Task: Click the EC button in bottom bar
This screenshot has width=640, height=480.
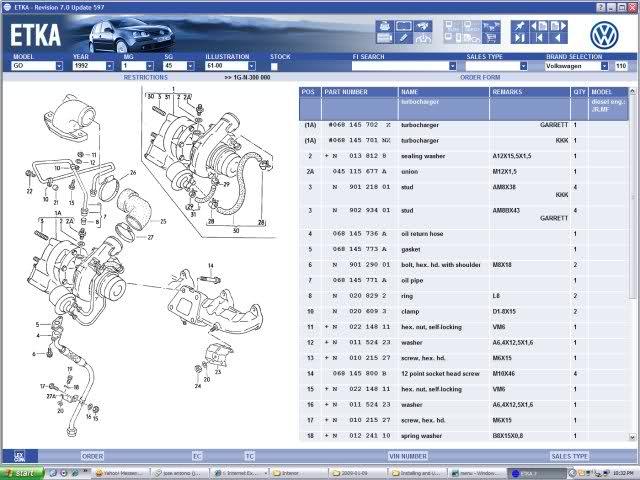Action: click(197, 456)
